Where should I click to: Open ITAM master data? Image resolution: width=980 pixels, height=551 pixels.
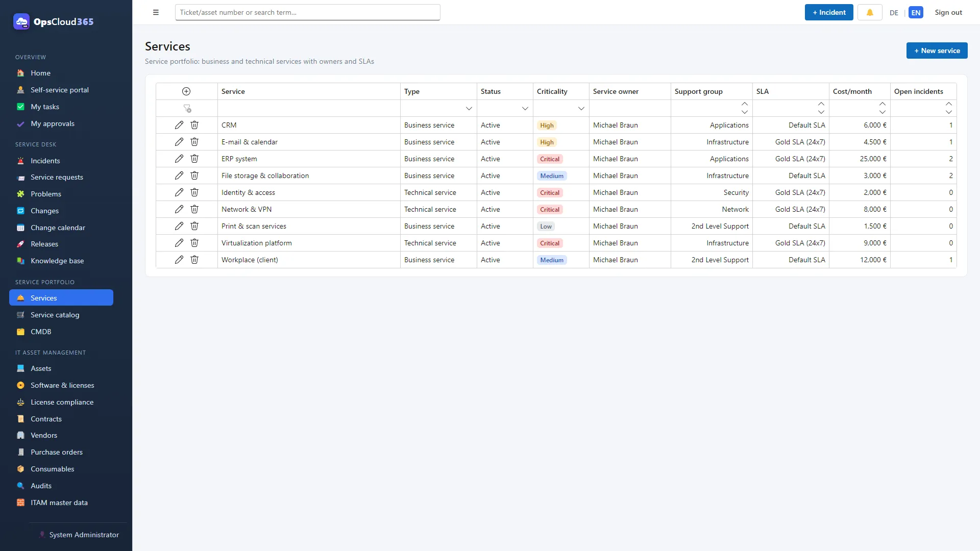61,503
